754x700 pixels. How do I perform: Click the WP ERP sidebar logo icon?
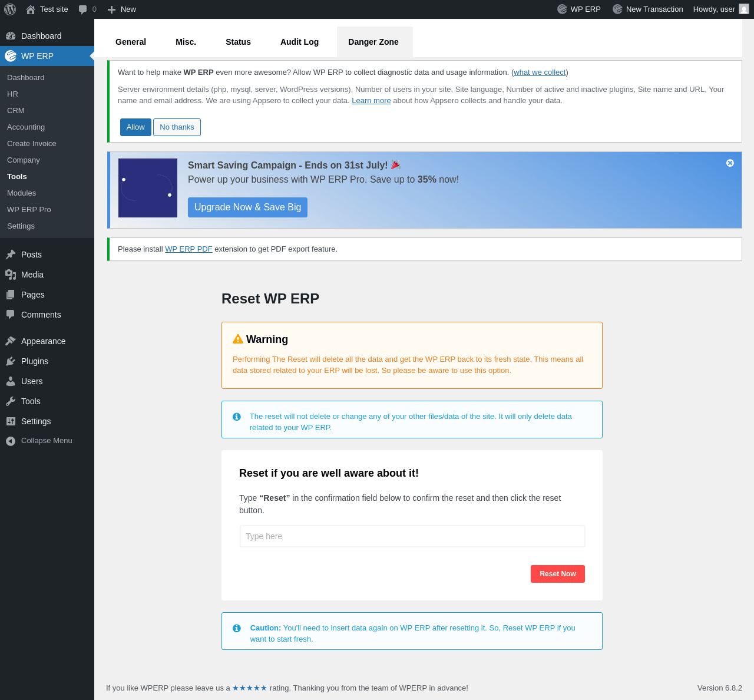[11, 56]
